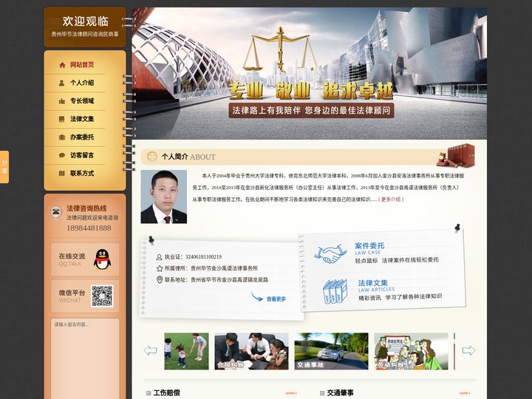Click the 工伤赔偿 section heading

click(166, 393)
